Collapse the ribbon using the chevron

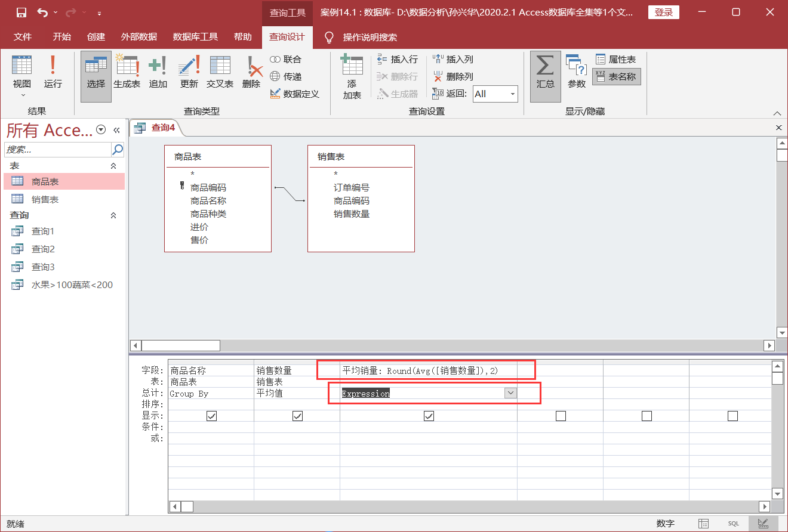(x=777, y=113)
